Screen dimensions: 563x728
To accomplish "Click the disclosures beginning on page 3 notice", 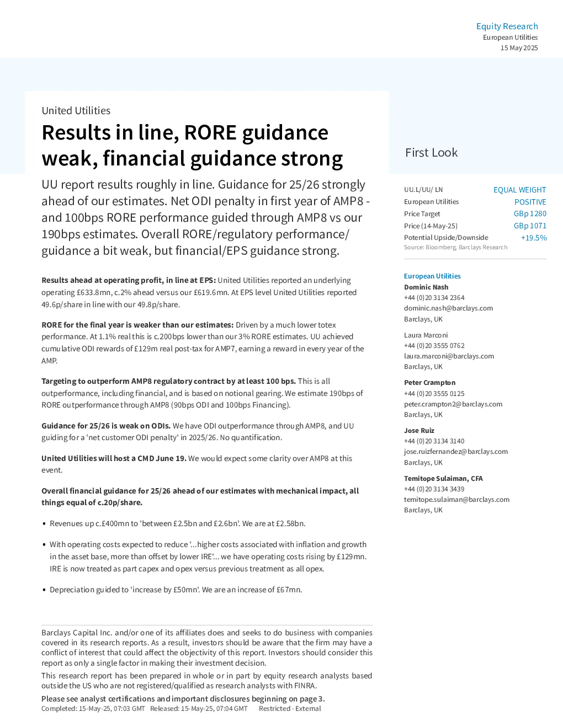I will tap(183, 699).
